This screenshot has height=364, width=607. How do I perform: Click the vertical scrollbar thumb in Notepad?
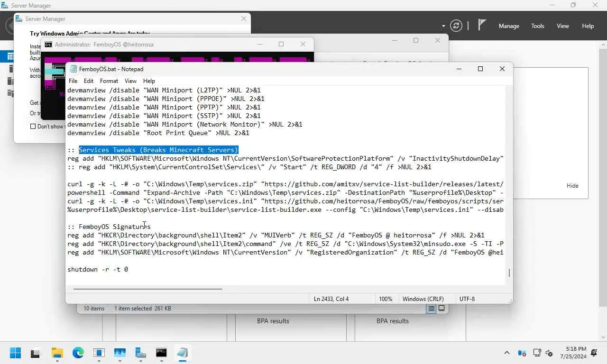509,273
